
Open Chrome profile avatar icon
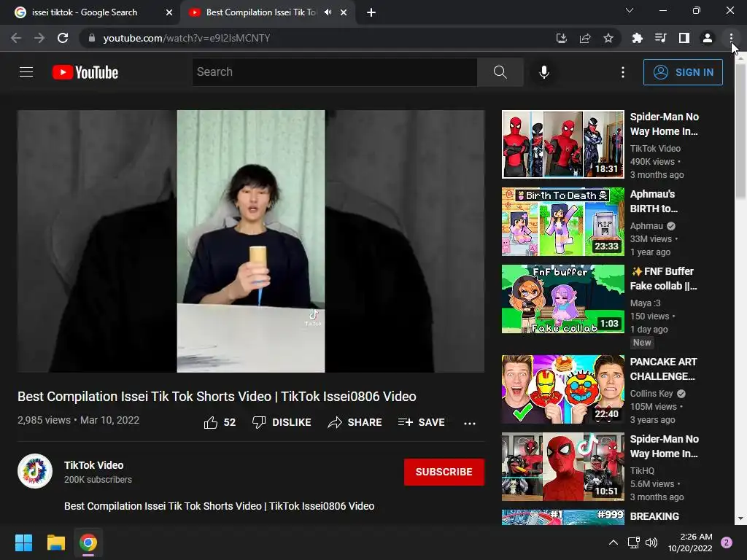tap(708, 38)
